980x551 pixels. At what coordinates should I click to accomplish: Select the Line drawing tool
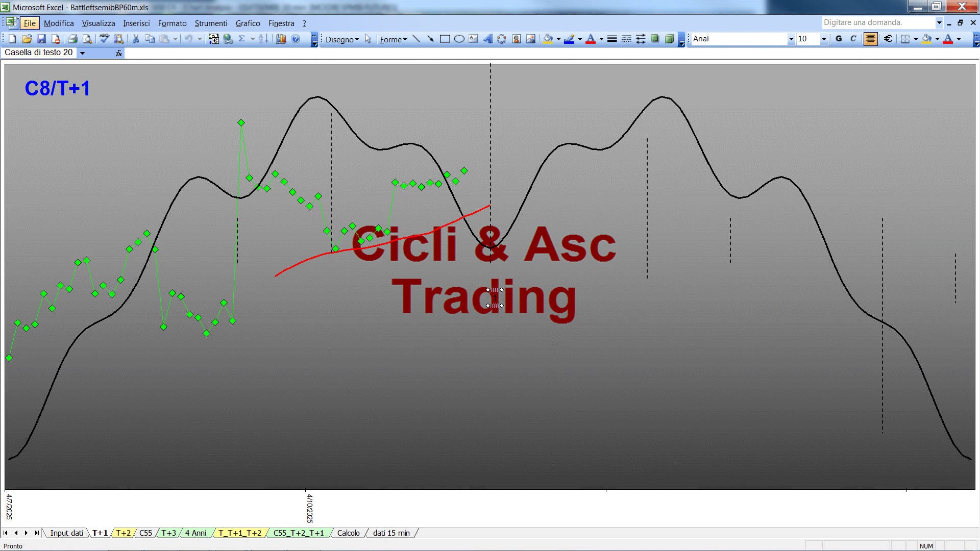(x=416, y=39)
